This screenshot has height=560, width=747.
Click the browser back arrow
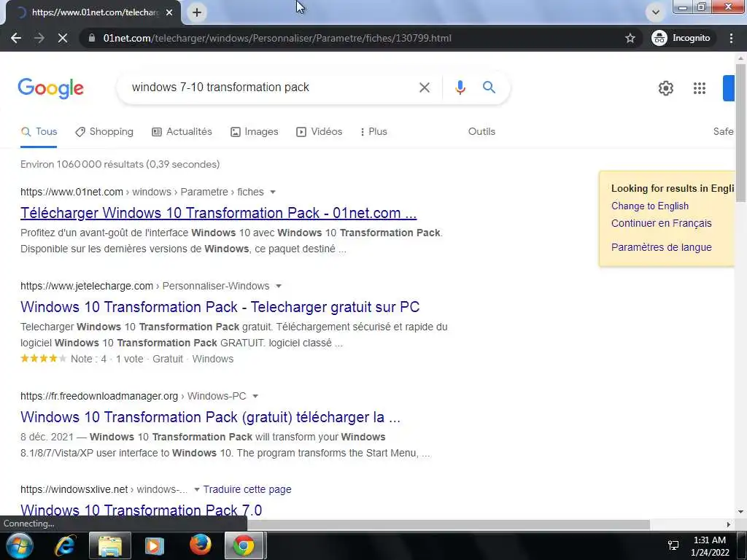16,38
